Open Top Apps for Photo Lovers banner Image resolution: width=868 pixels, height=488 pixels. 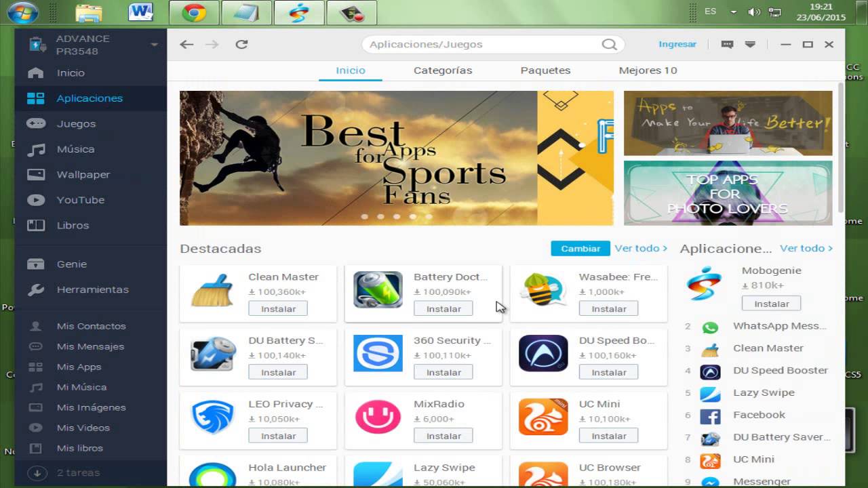point(728,193)
